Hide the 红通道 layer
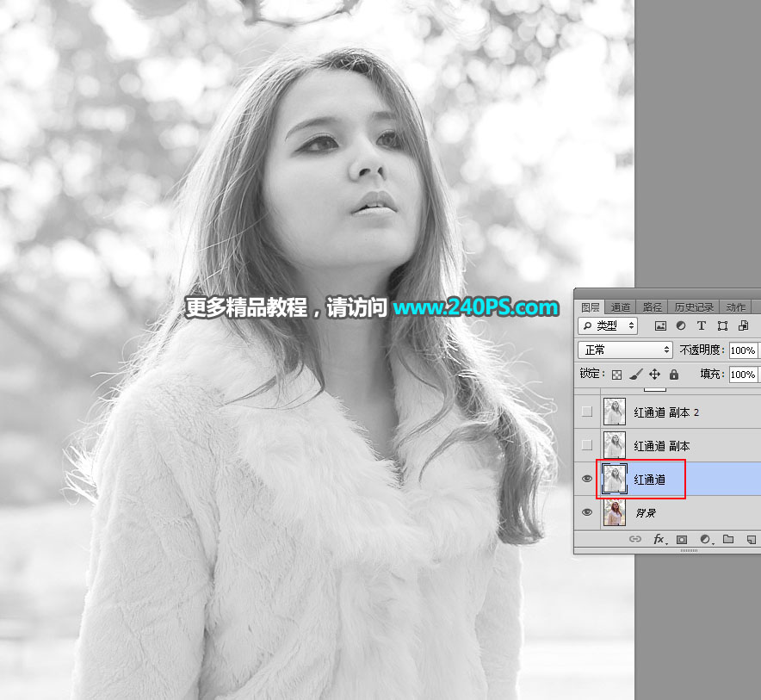 pyautogui.click(x=587, y=479)
